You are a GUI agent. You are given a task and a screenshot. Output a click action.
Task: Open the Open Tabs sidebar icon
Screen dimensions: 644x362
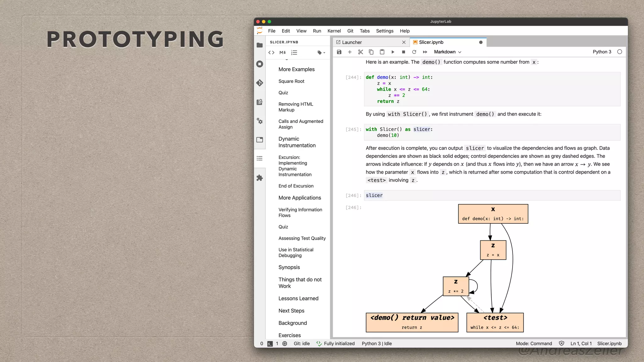(x=259, y=140)
